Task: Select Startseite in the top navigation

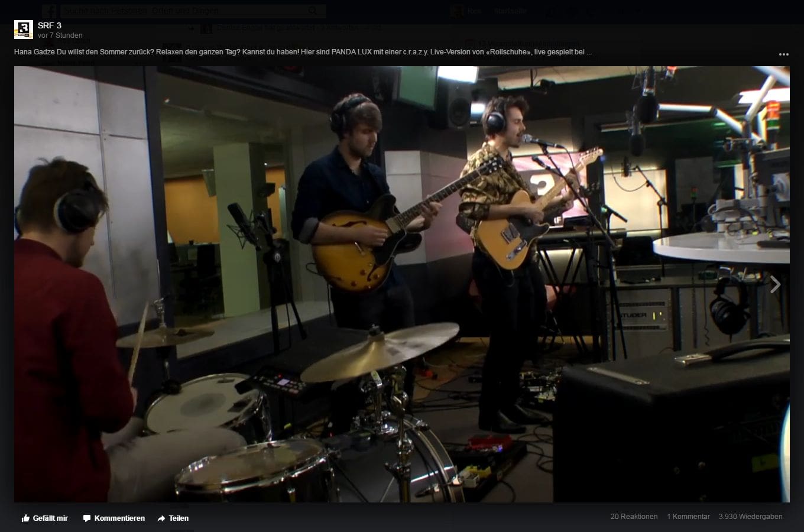Action: point(511,11)
